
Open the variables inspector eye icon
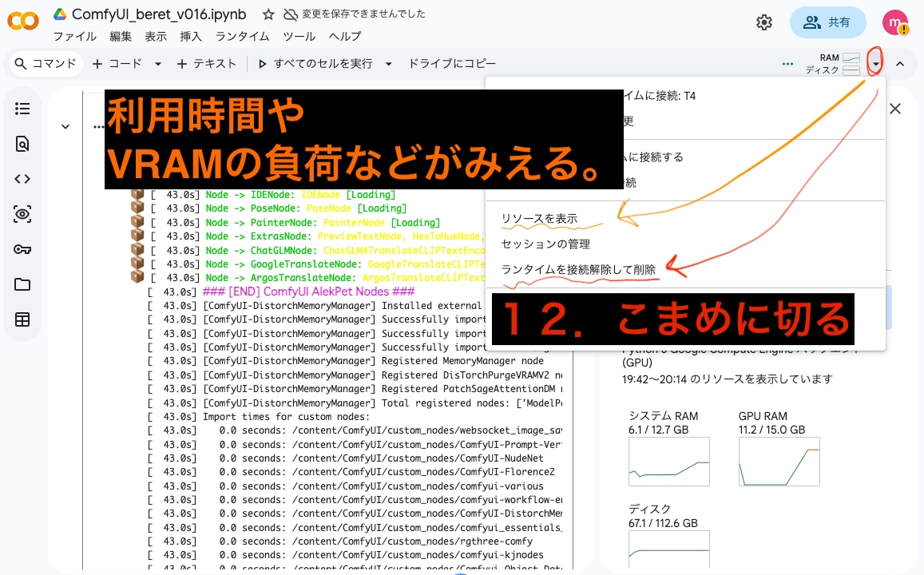[x=22, y=214]
